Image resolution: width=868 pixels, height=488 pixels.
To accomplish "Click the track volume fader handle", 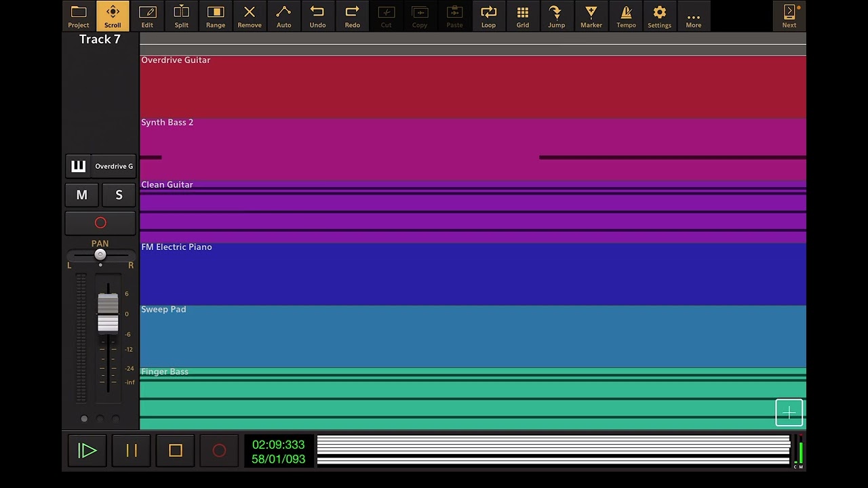I will (x=108, y=313).
